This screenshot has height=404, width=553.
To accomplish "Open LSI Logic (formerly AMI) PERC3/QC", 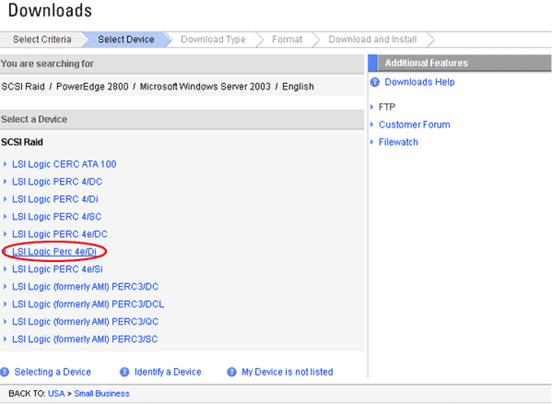I will pos(85,322).
